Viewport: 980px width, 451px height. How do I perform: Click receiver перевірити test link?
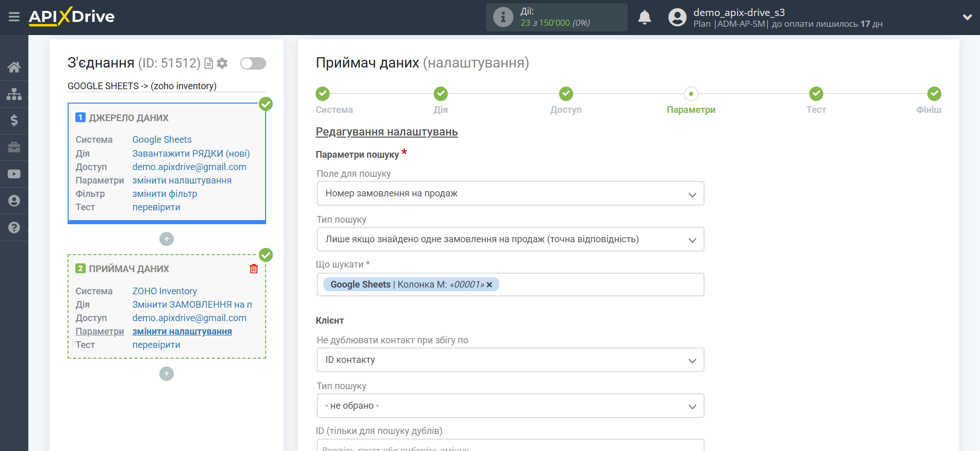[156, 345]
